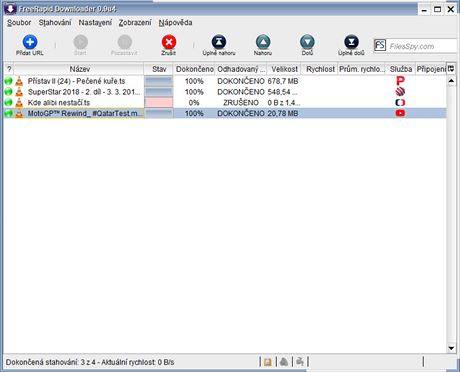Select the SuperStar 2018 - 2. díl row
This screenshot has width=460, height=372.
(x=225, y=92)
